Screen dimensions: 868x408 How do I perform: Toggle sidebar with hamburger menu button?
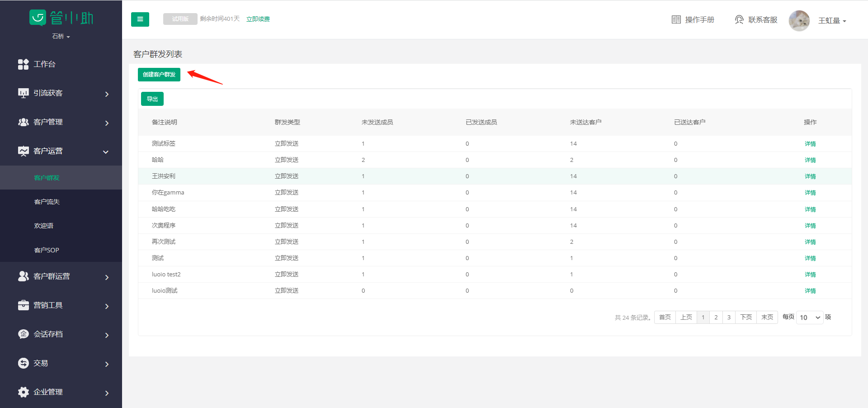point(140,19)
